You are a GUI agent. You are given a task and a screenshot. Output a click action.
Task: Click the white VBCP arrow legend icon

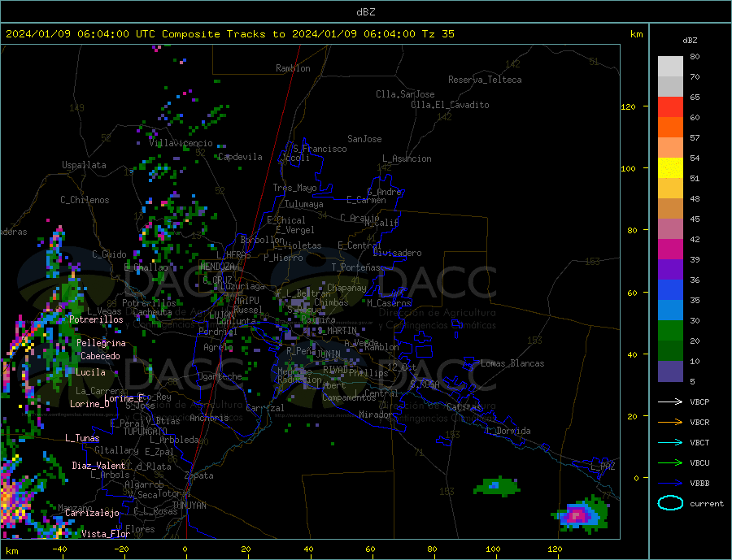coord(670,402)
